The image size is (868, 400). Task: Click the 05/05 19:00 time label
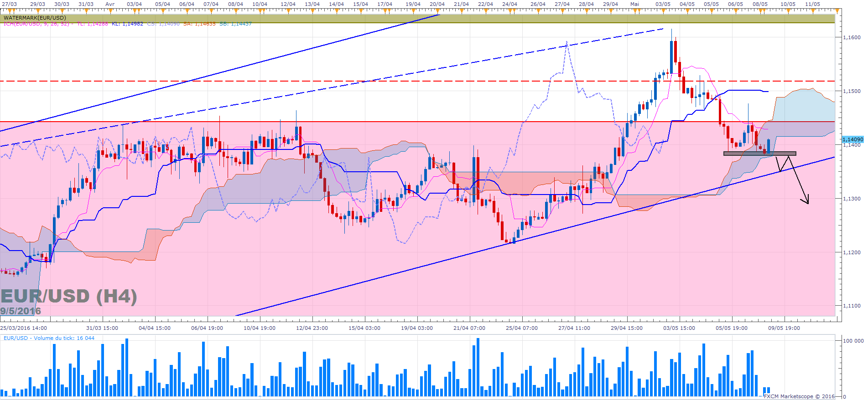click(732, 328)
